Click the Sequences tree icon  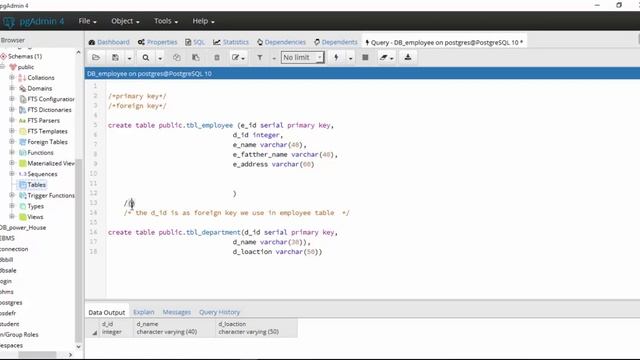22,174
